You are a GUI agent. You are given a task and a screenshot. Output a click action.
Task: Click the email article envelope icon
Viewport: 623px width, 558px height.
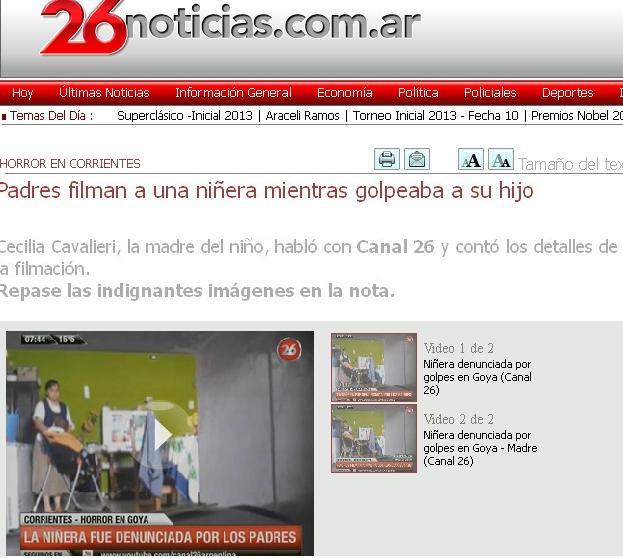click(417, 159)
